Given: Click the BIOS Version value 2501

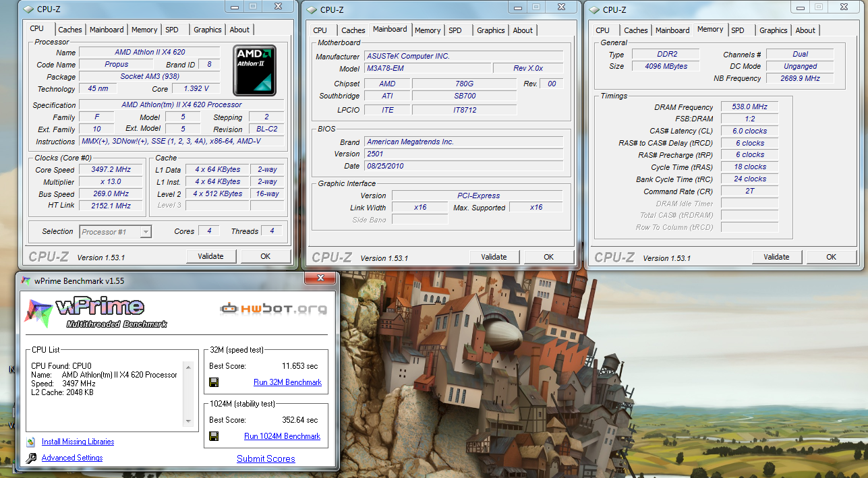Looking at the screenshot, I should (463, 154).
